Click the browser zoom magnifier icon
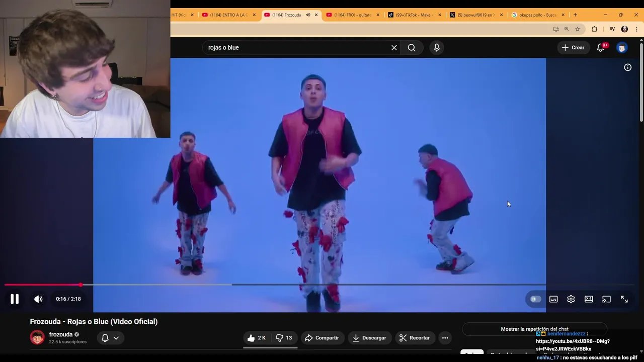 [x=567, y=29]
